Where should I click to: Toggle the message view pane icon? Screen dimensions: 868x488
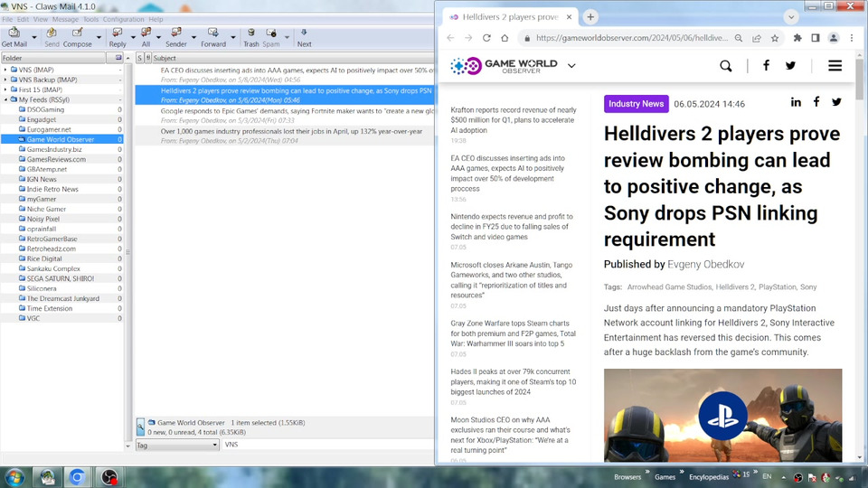point(141,427)
